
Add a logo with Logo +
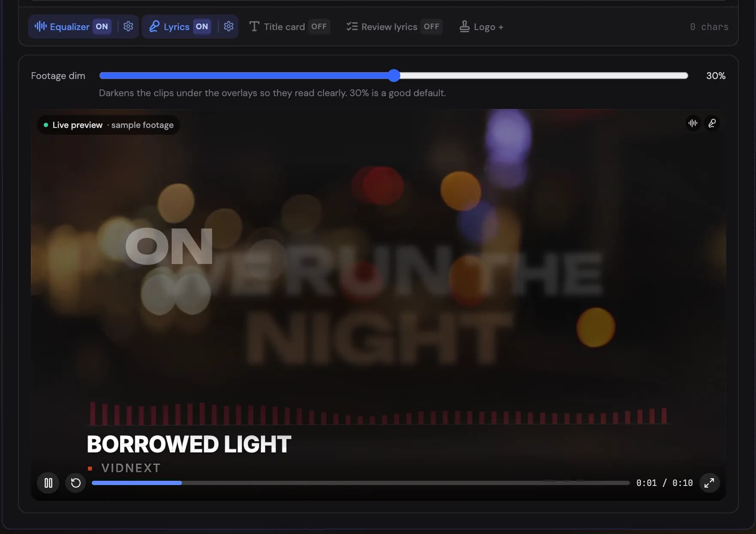481,27
